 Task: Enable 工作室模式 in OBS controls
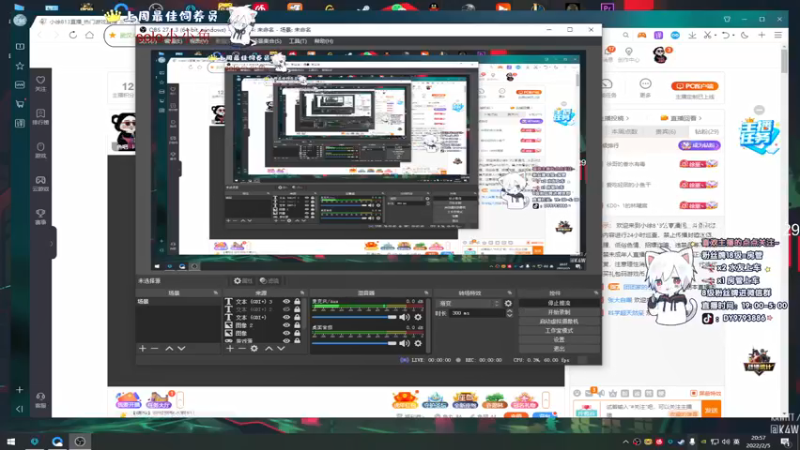click(559, 331)
